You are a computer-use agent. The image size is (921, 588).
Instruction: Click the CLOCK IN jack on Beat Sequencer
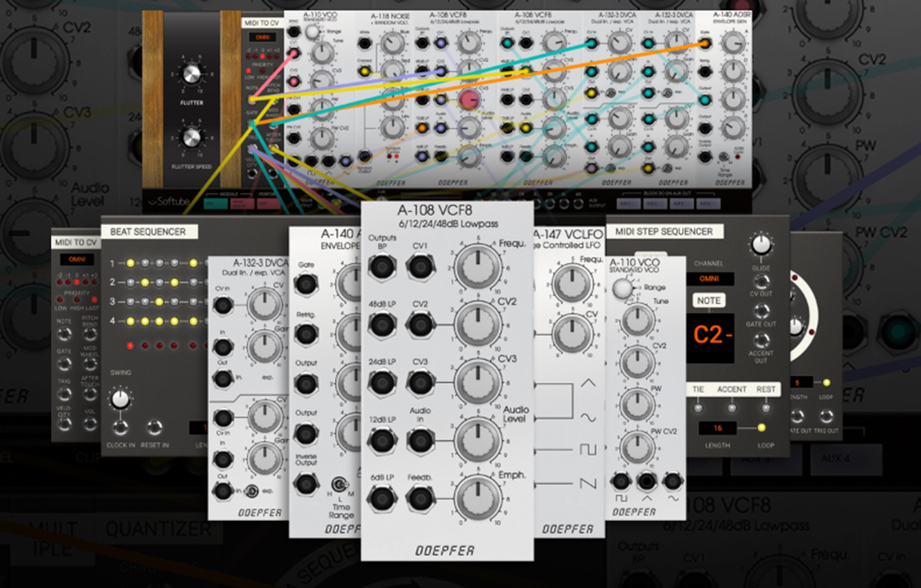point(120,427)
